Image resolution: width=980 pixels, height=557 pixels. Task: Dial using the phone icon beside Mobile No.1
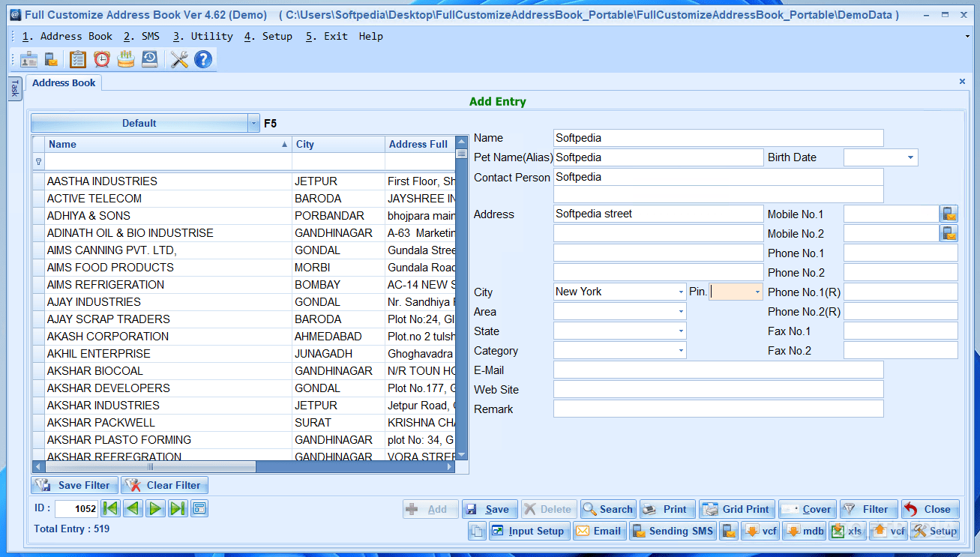949,213
